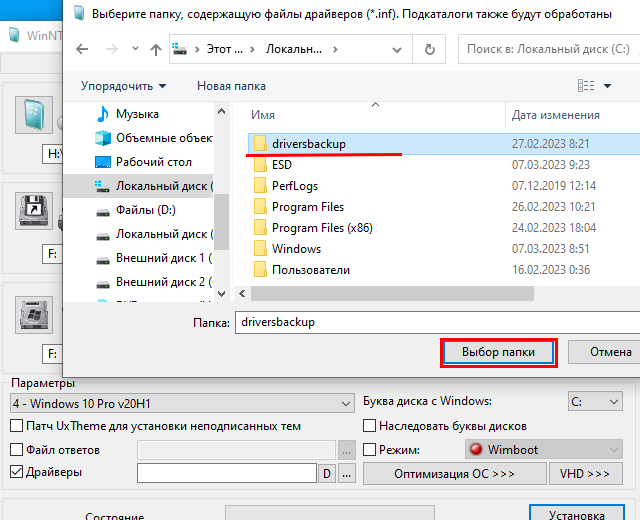Browse answer file with ellipsis button
Viewport: 640px width, 520px height.
coord(347,450)
